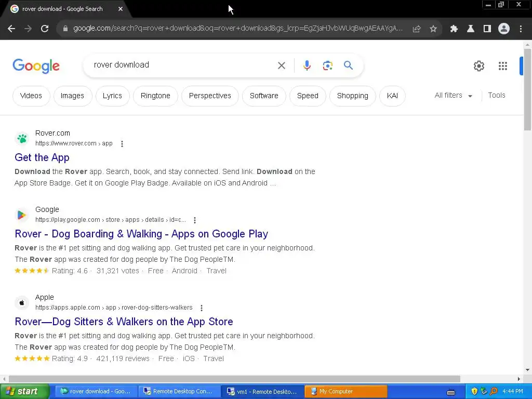
Task: Open the Chrome three-dot menu
Action: [x=521, y=29]
